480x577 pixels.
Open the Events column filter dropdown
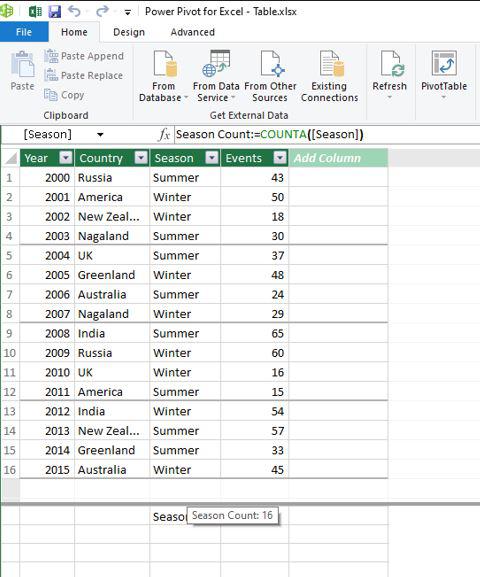click(280, 158)
